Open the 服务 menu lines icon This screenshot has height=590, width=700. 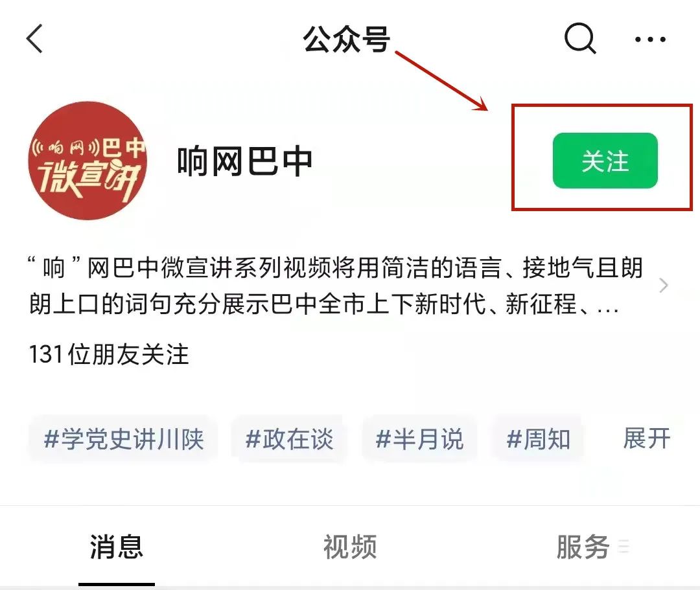point(624,547)
